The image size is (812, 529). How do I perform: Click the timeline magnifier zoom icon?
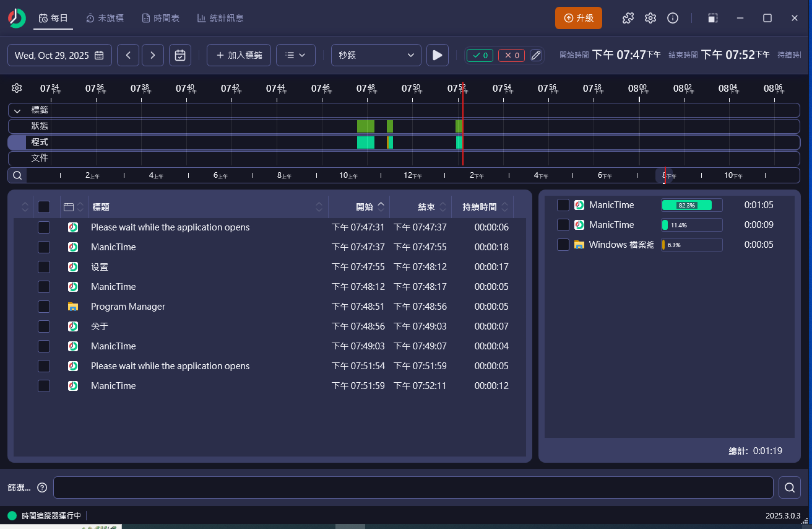pos(17,175)
